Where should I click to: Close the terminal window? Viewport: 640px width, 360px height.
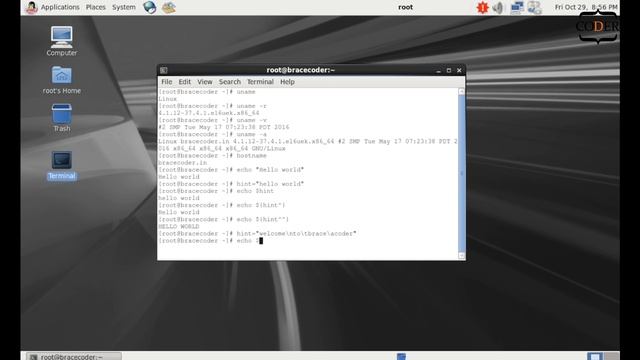[459, 71]
